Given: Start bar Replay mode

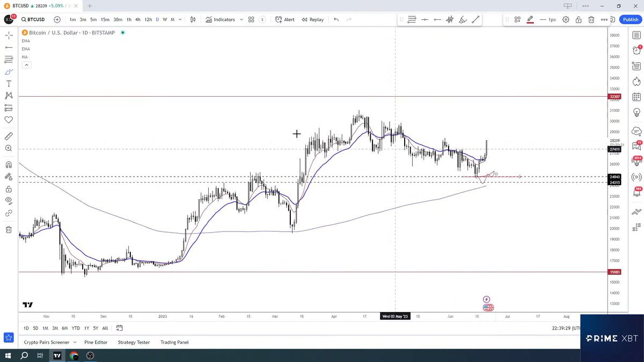Looking at the screenshot, I should [x=312, y=19].
